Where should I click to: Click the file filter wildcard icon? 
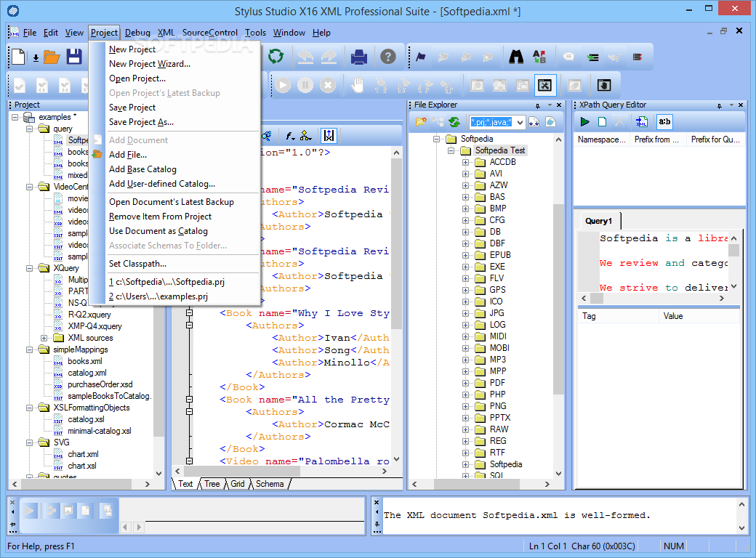(534, 122)
